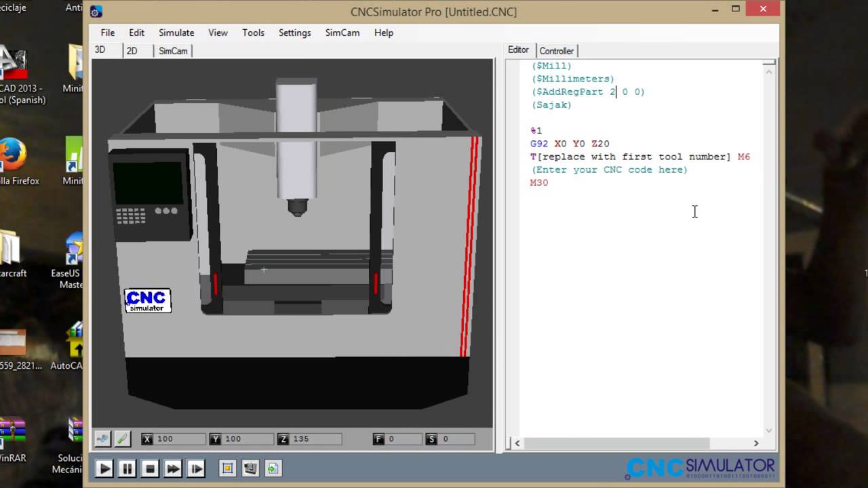Click the %1 program line
Viewport: 868px width, 488px height.
point(536,131)
